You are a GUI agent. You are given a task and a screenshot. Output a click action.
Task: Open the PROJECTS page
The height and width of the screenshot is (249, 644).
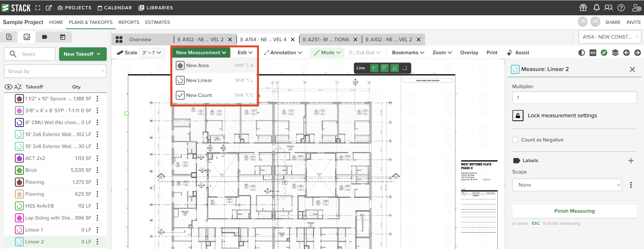click(74, 8)
